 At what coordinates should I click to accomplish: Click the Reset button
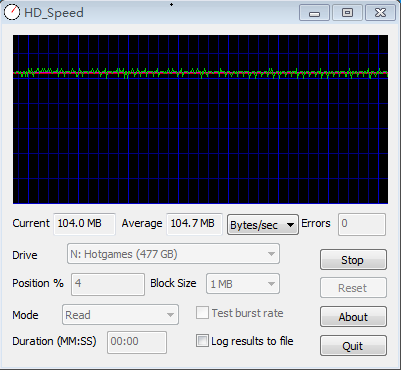[x=353, y=288]
